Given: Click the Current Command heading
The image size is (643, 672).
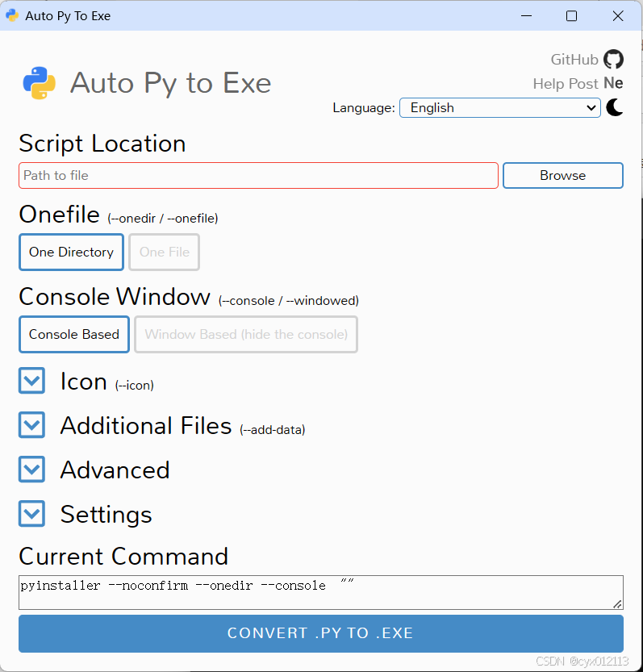Looking at the screenshot, I should coord(123,557).
